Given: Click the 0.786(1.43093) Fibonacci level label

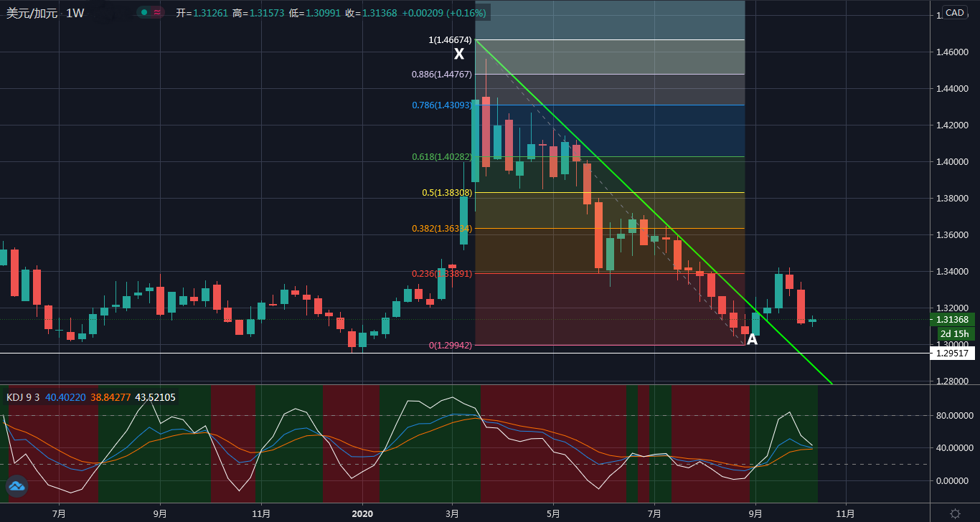Looking at the screenshot, I should tap(441, 105).
